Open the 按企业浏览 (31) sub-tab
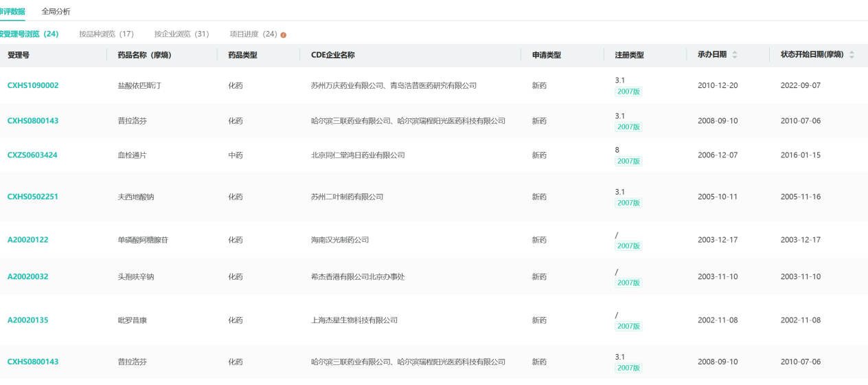The height and width of the screenshot is (385, 868). pos(181,34)
